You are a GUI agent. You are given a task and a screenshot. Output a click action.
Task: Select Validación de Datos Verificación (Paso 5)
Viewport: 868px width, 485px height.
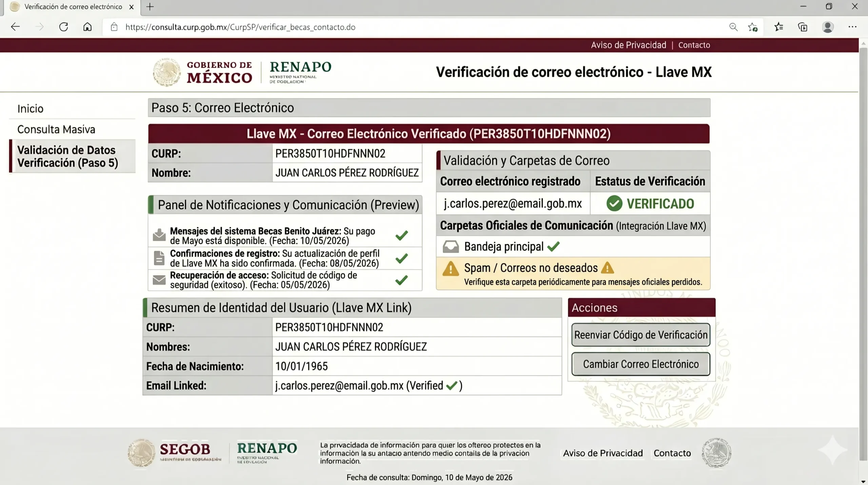click(72, 156)
